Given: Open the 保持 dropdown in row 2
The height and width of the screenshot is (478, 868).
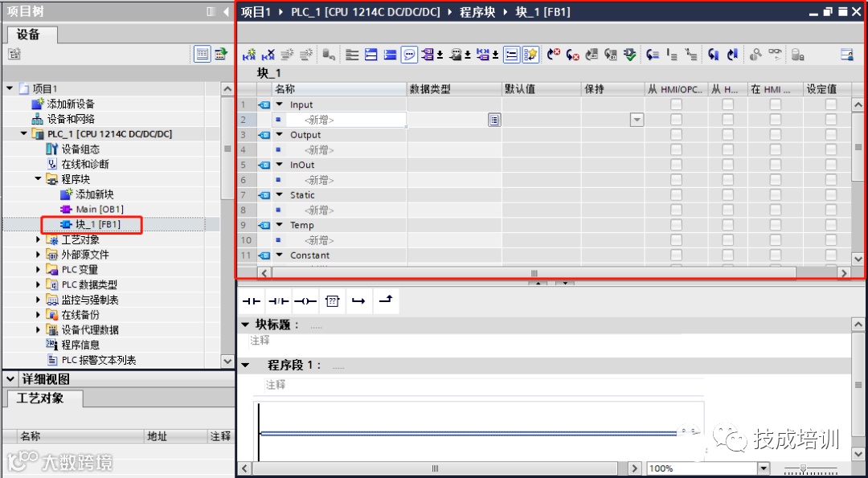Looking at the screenshot, I should click(x=637, y=120).
